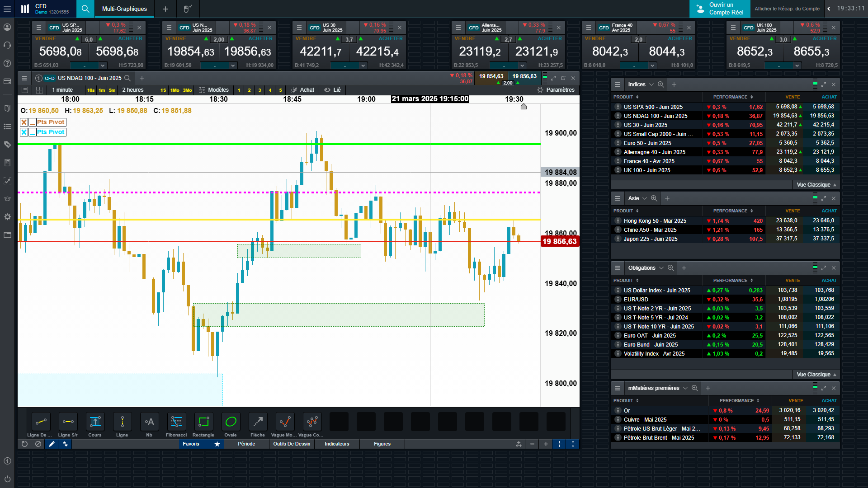Activate the pencil draw mode icon
The height and width of the screenshot is (488, 868).
coord(52,444)
